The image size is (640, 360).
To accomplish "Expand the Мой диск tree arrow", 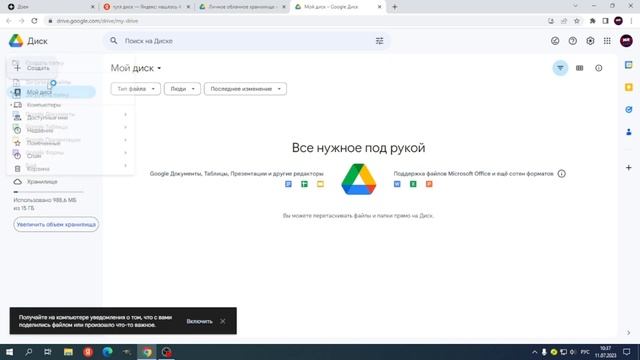I will [x=11, y=92].
